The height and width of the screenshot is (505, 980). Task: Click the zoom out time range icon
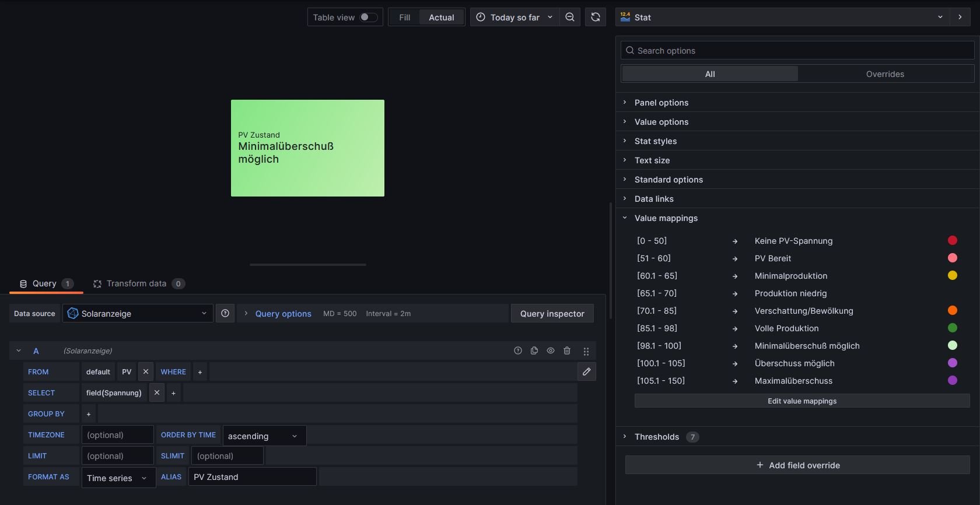[570, 17]
